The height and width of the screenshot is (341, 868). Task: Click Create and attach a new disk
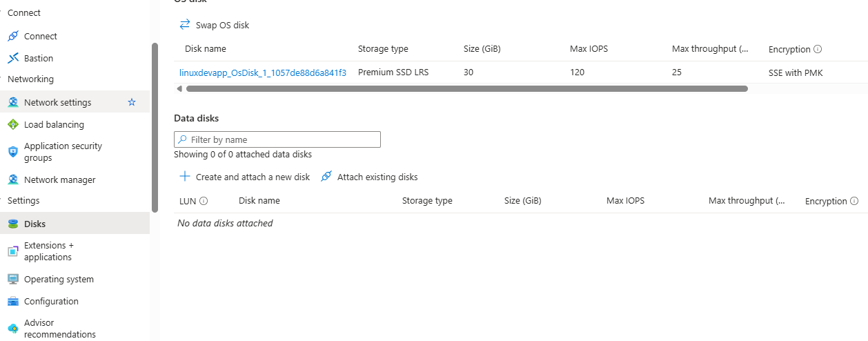tap(245, 177)
